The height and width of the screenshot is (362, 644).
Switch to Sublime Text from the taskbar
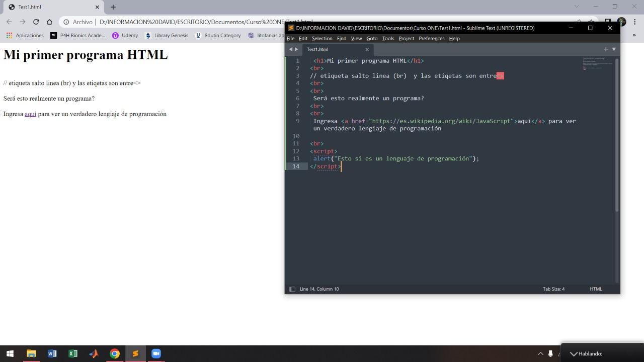pos(135,353)
